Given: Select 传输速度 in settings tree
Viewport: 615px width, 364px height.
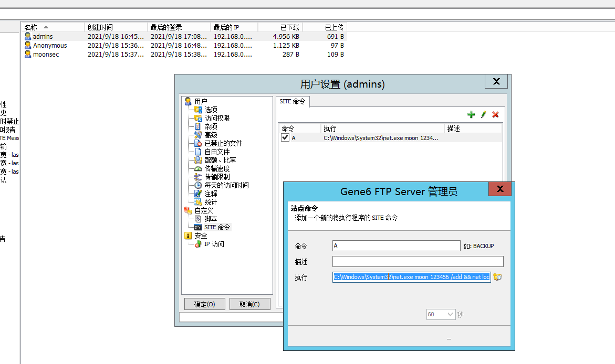Looking at the screenshot, I should [217, 168].
